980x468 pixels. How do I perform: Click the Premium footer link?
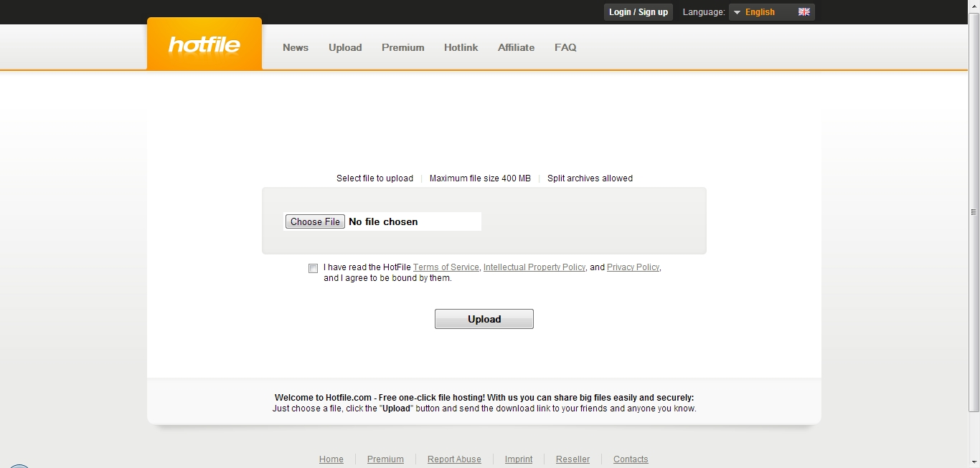coord(385,459)
